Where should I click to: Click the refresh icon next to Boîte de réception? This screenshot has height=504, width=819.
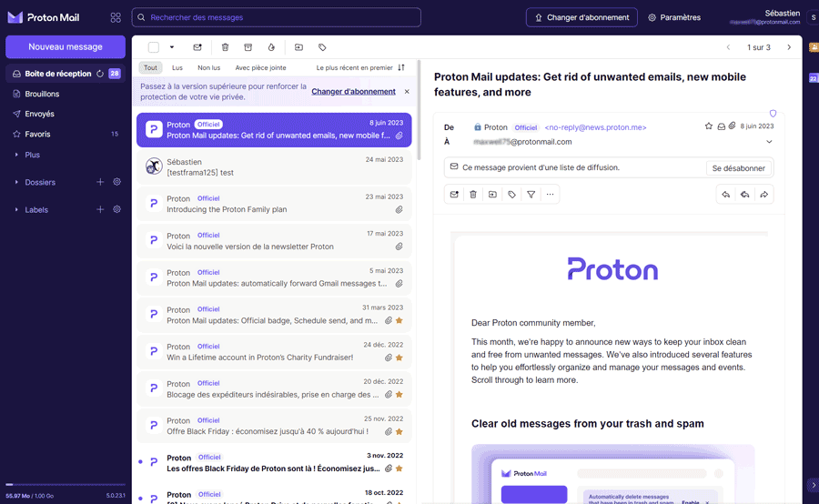(x=100, y=74)
